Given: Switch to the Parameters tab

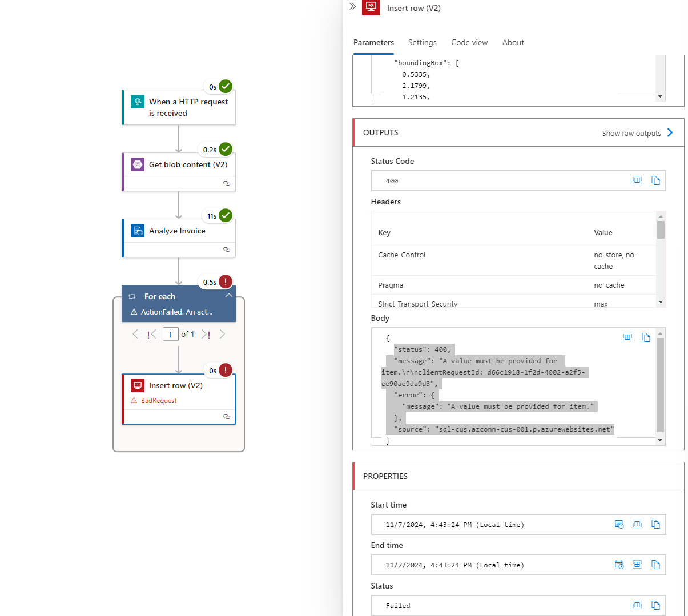Looking at the screenshot, I should point(373,42).
